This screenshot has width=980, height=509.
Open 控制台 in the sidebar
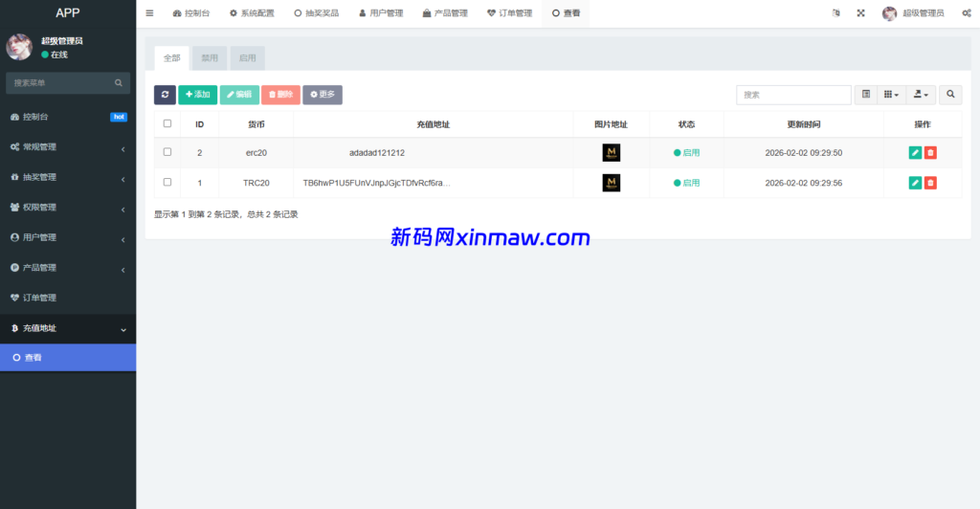[68, 117]
